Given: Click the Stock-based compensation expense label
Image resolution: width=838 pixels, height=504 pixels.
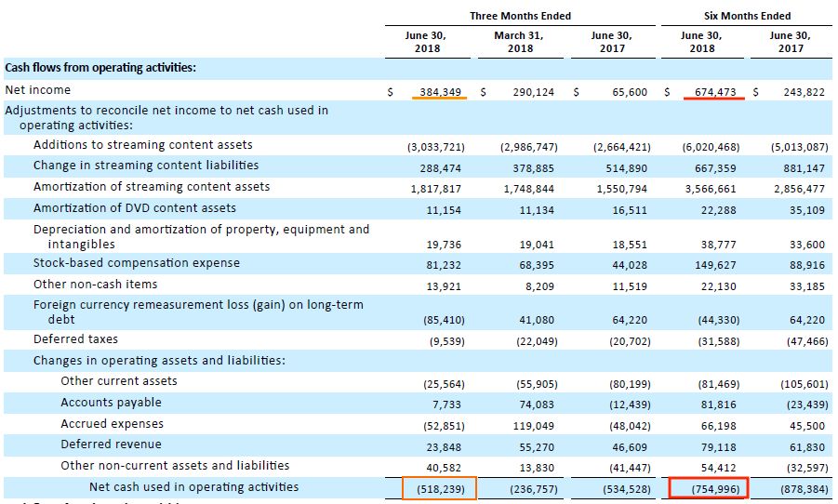Looking at the screenshot, I should [x=137, y=263].
